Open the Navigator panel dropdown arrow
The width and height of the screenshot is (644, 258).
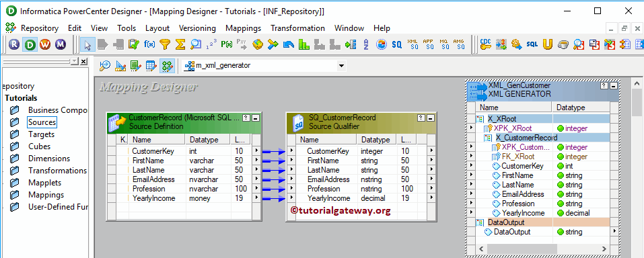pyautogui.click(x=74, y=62)
